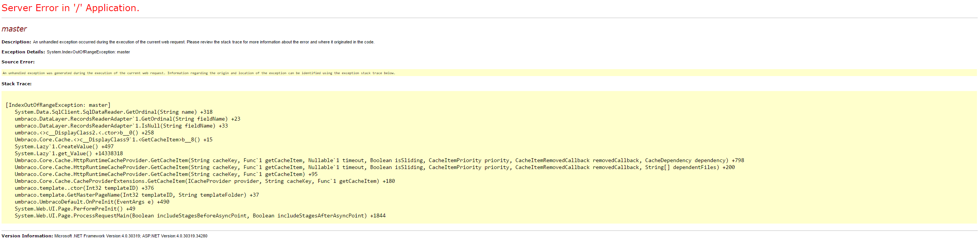Click 'System.IndexOutOfRangeException: master' exception text
This screenshot has height=242, width=980.
point(88,52)
